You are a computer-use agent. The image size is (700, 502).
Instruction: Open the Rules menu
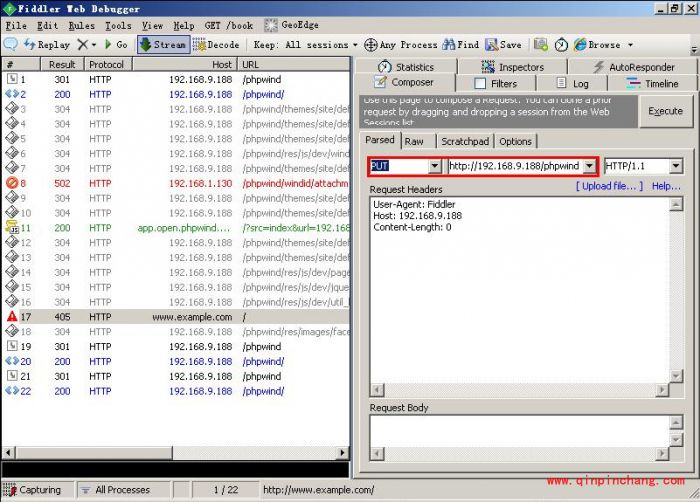(82, 25)
